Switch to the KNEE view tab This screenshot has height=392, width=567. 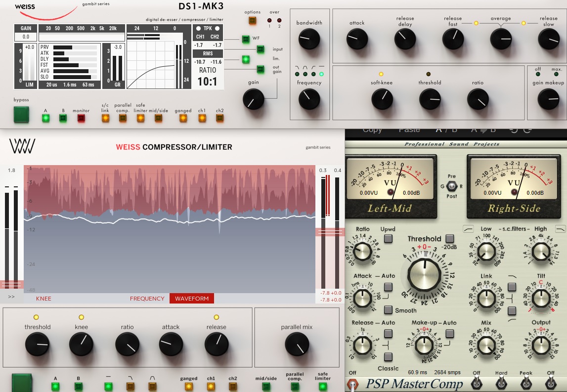[x=44, y=299]
